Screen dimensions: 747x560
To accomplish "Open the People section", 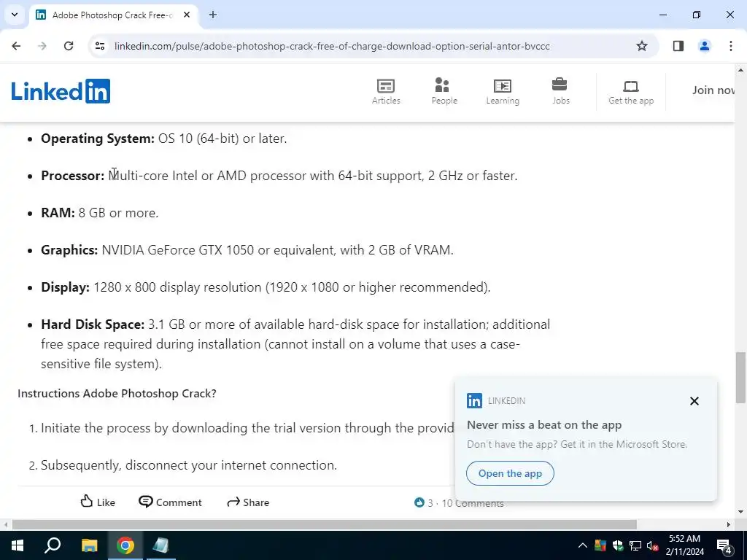I will 444,91.
